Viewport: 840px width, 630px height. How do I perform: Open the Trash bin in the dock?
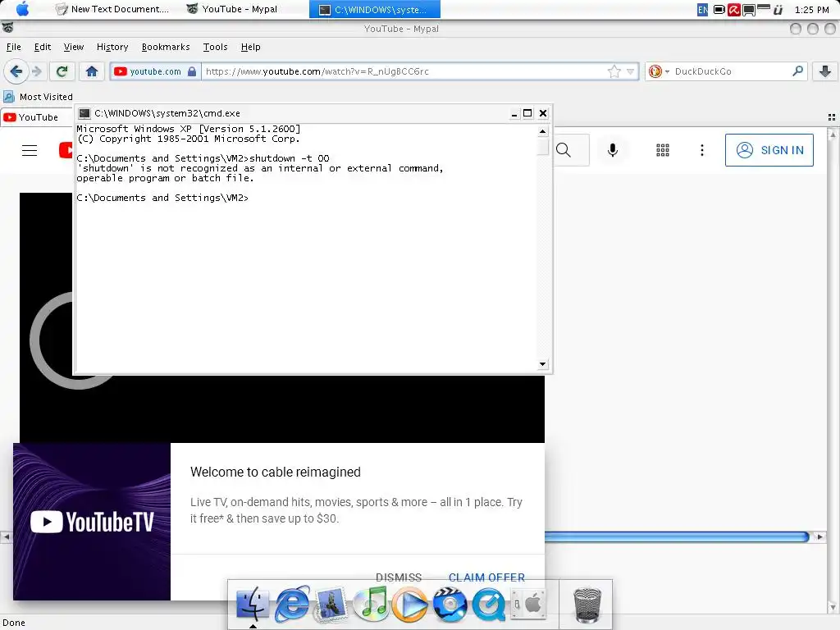587,605
